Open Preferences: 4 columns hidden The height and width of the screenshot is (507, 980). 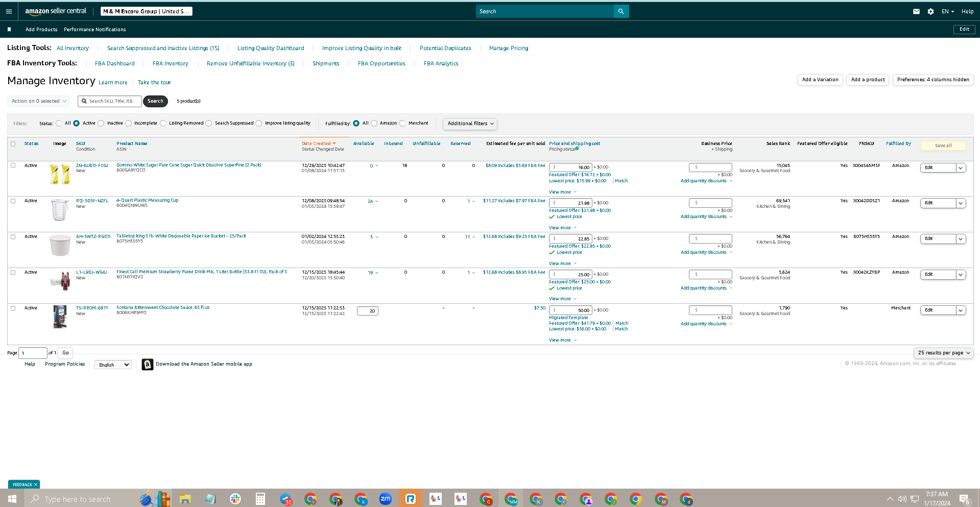(x=933, y=80)
